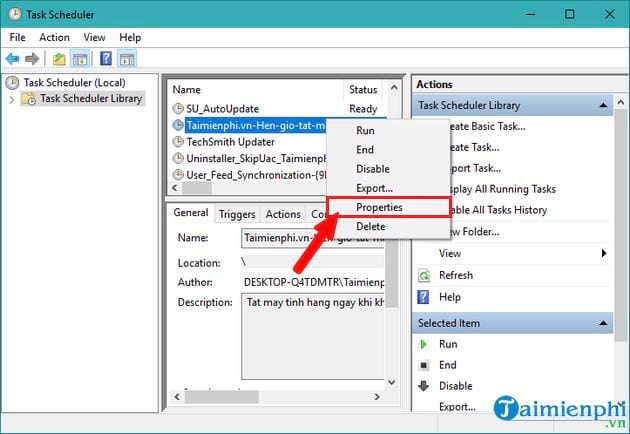Screen dimensions: 630x434
Task: Click the task list scroll up arrow
Action: point(394,87)
